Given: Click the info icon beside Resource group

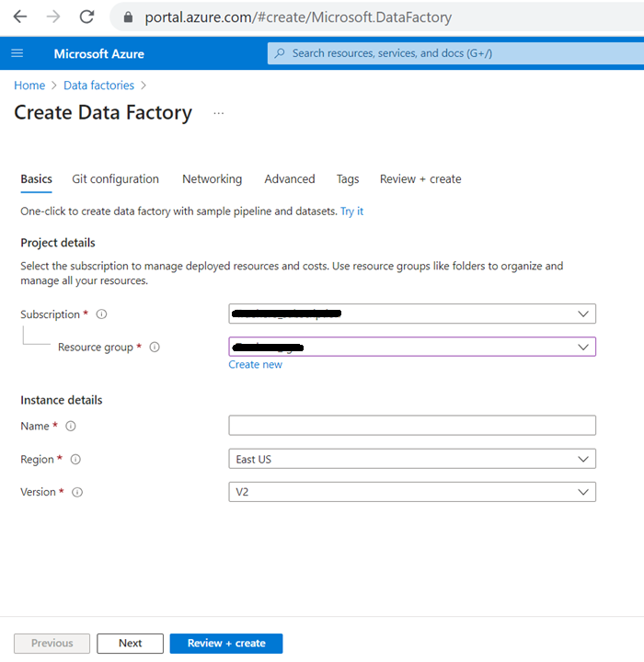Looking at the screenshot, I should [x=155, y=348].
